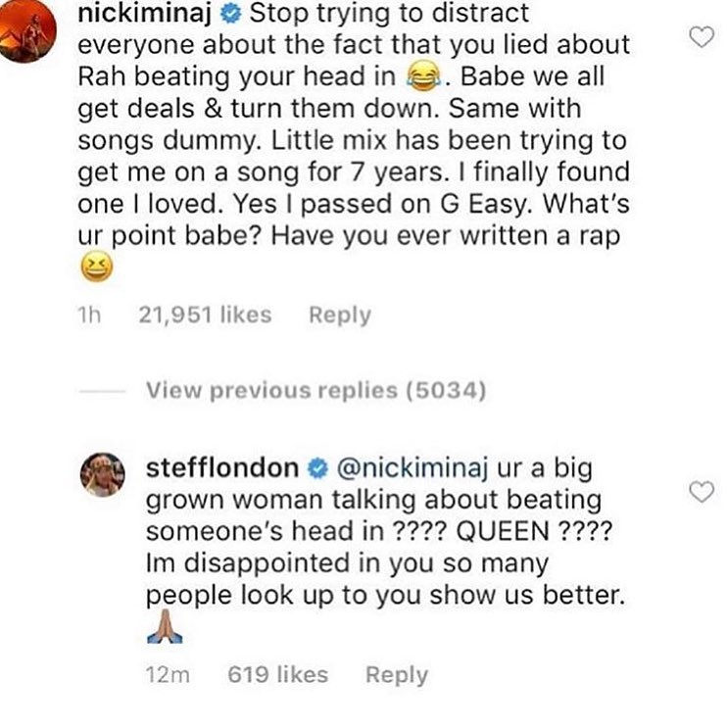
Task: Click the dash line before View previous replies
Action: (x=100, y=391)
